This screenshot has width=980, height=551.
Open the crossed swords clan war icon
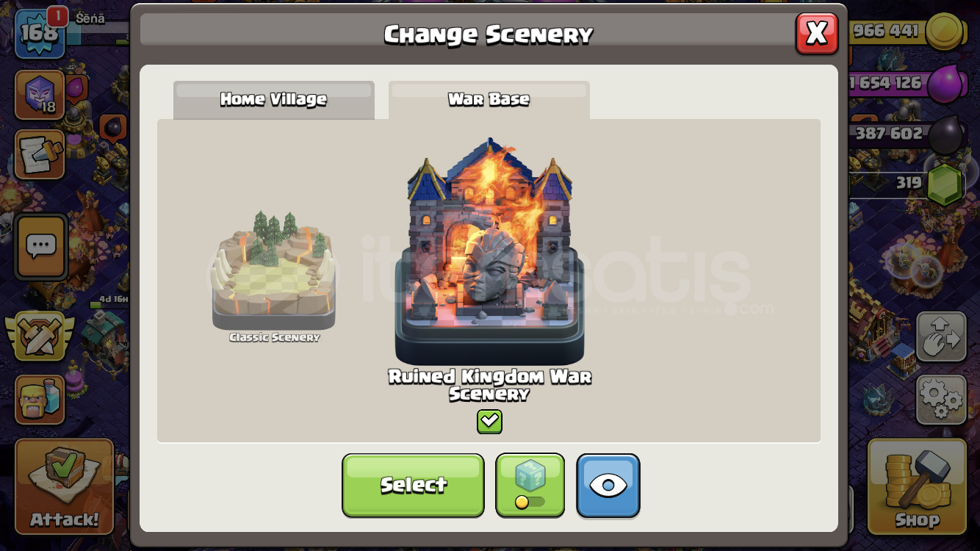(x=40, y=337)
